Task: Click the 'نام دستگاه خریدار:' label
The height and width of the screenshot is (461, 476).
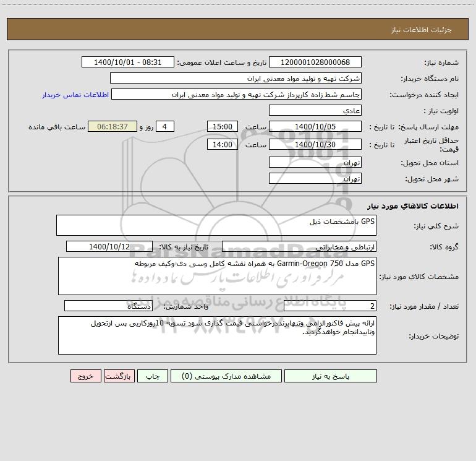Action: tap(430, 79)
